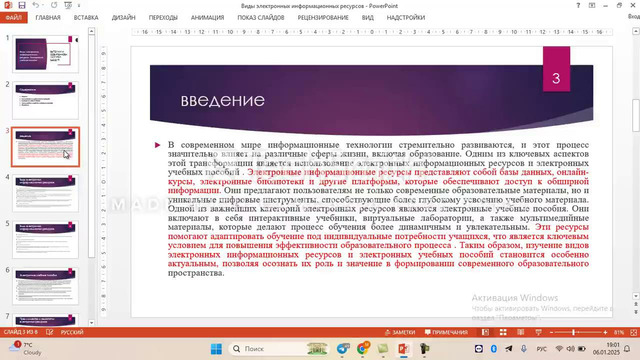Toggle the ПРИМЕЧАНИЯ comments pane
The height and width of the screenshot is (360, 640).
tap(446, 332)
